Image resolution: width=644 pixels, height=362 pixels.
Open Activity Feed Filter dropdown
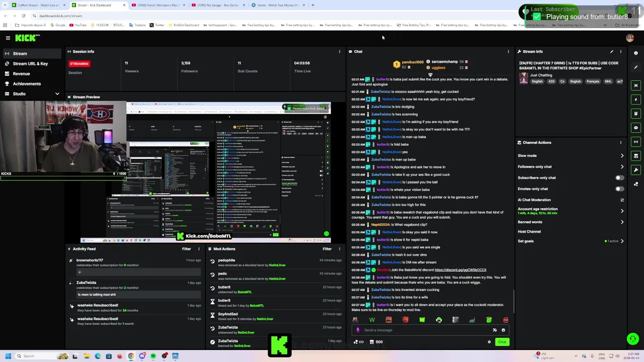tap(186, 249)
